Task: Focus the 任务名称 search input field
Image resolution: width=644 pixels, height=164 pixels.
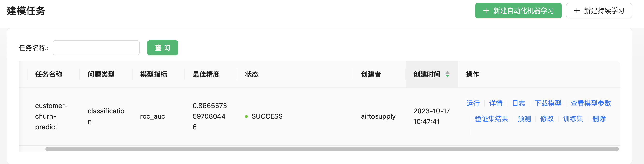Action: (96, 48)
